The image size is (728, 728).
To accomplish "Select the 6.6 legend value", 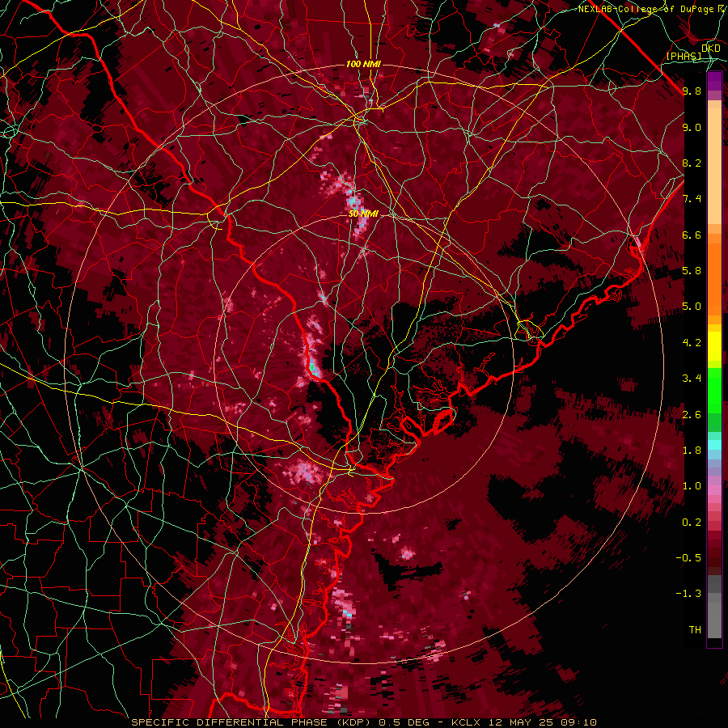I will pos(692,235).
